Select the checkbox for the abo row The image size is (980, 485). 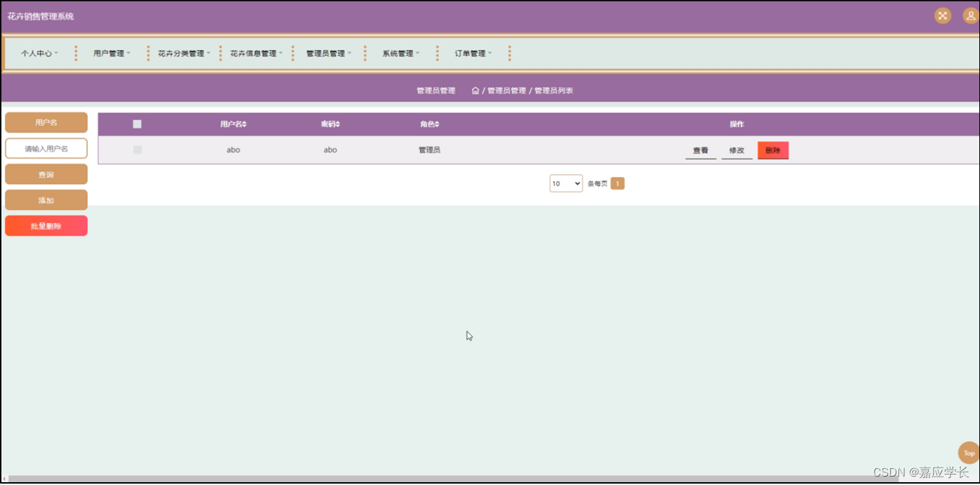(138, 150)
